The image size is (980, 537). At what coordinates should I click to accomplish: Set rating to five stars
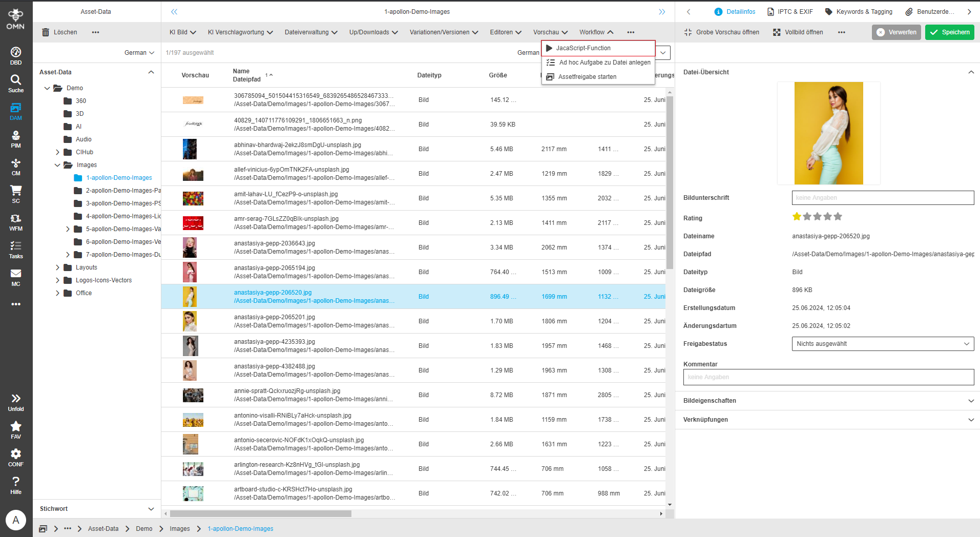[x=838, y=217]
